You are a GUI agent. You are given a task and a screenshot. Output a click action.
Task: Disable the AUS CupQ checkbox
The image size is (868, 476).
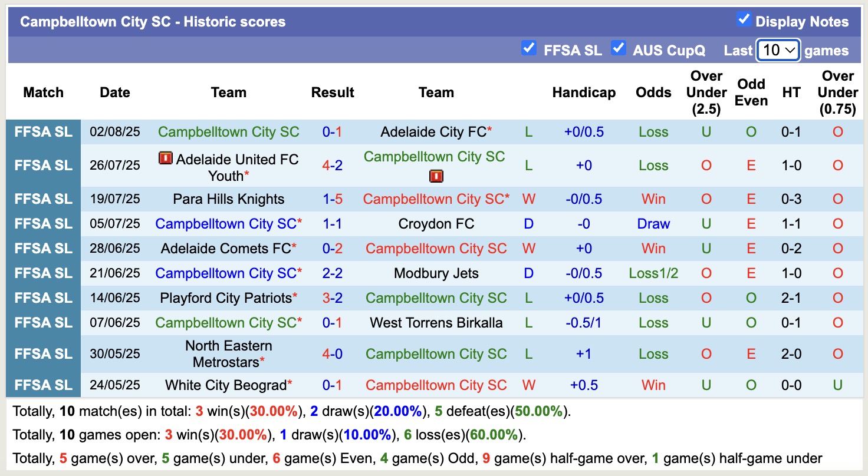click(x=619, y=49)
